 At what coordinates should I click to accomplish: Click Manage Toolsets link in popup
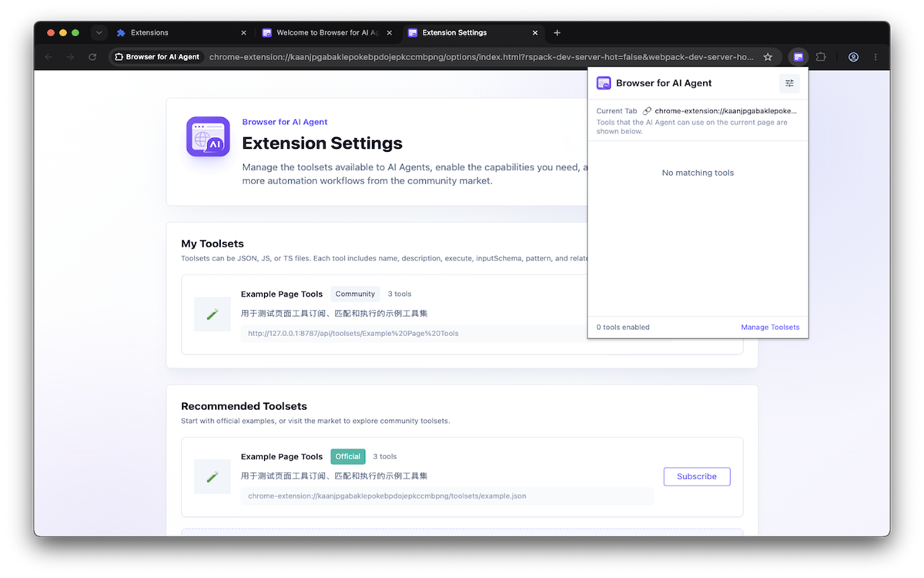click(x=770, y=328)
